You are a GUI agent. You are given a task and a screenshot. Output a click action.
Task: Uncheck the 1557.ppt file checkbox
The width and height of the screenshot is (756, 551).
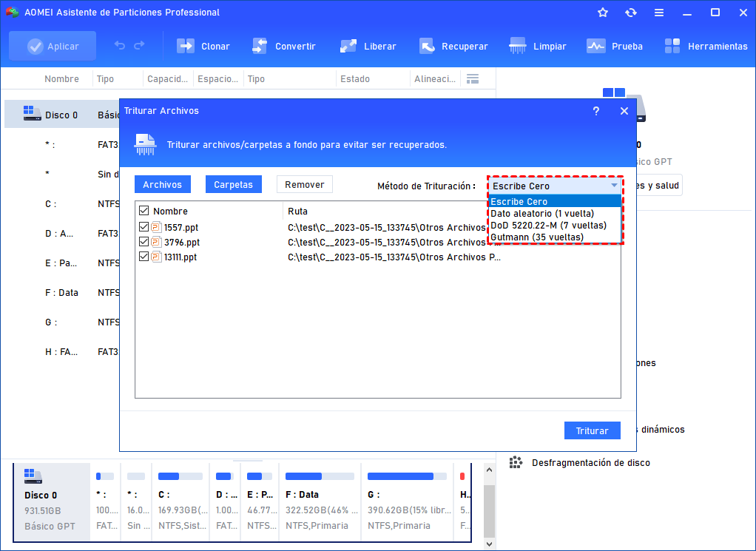144,227
